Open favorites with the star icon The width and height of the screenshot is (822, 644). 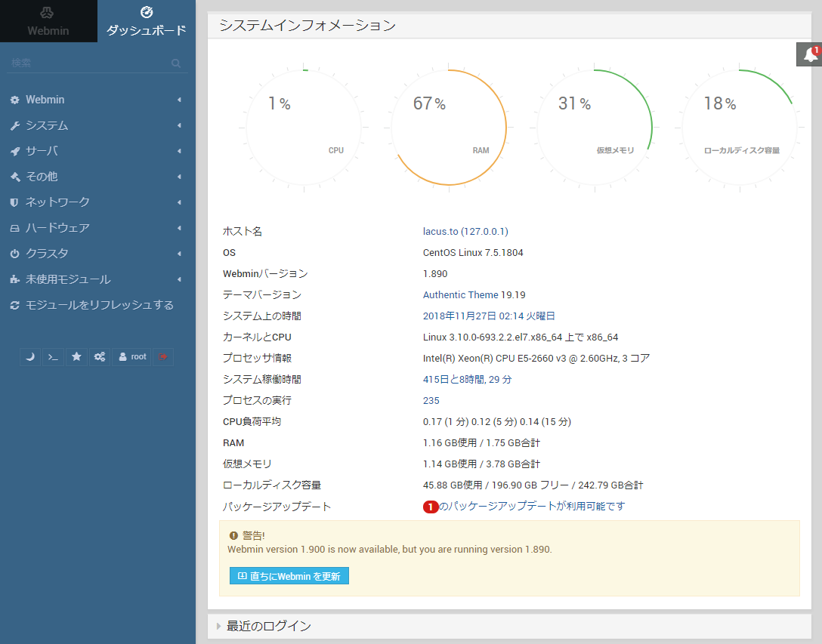point(76,356)
